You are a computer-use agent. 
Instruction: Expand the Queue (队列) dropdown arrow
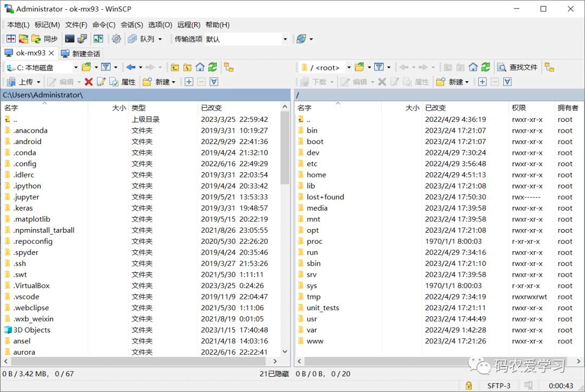click(160, 39)
